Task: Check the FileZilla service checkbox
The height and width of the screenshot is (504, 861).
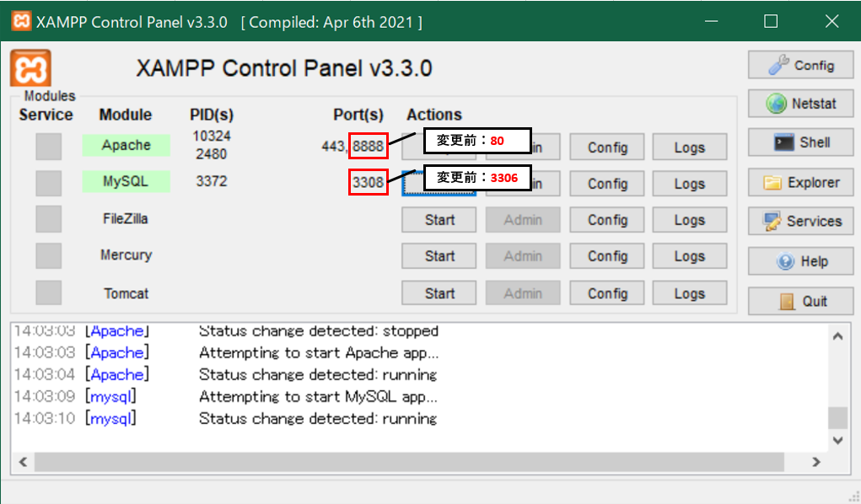Action: tap(47, 219)
